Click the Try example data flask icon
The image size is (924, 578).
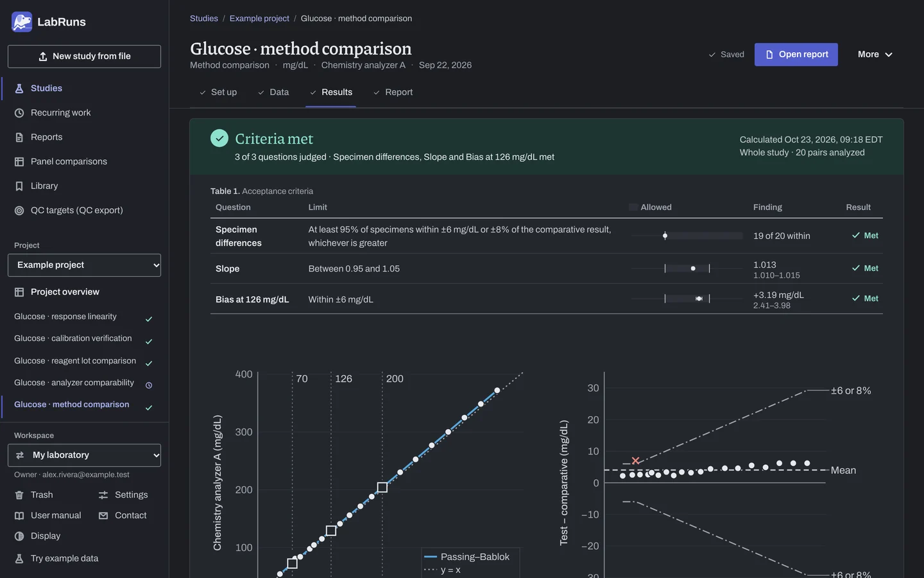tap(19, 559)
